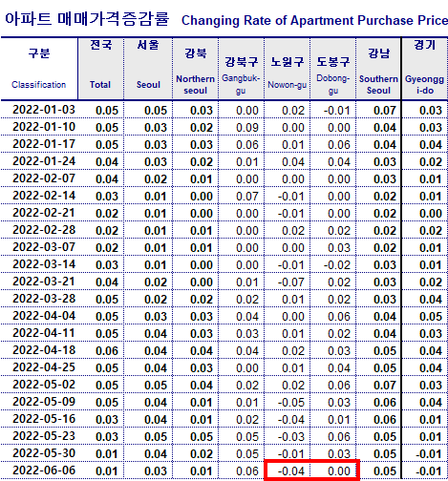
Task: Click Dobong-gu value 0.00 in 2022-06-06 row
Action: (339, 471)
